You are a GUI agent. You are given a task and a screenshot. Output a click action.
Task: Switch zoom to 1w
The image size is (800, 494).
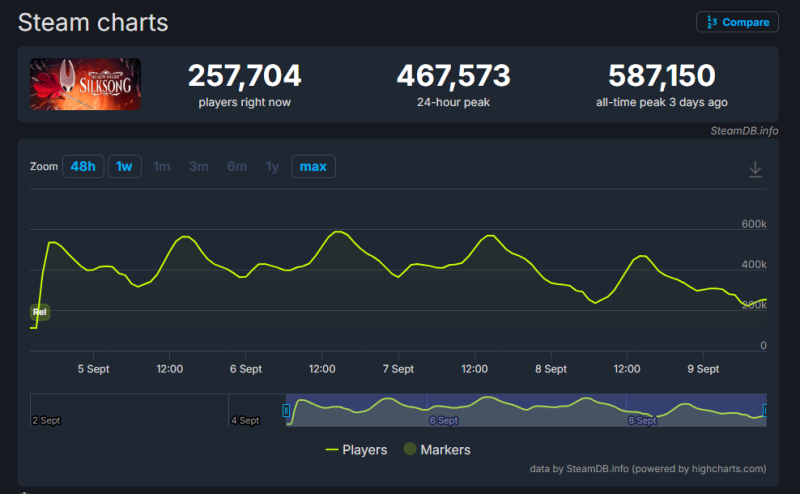pos(123,166)
